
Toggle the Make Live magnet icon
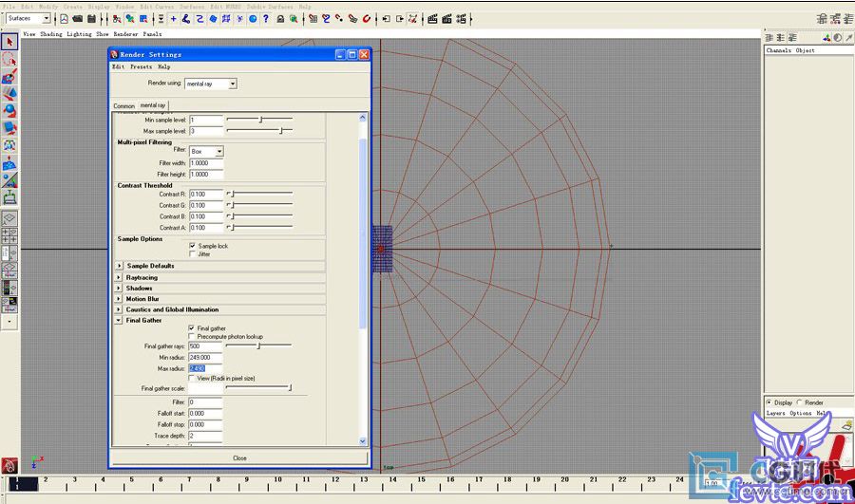coord(367,19)
